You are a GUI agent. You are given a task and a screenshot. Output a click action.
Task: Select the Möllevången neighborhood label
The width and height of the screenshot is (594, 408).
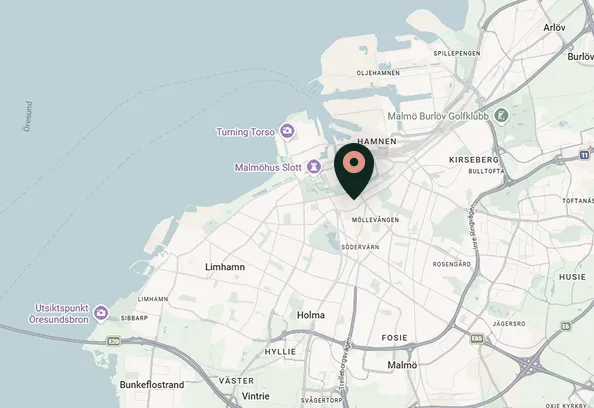(x=375, y=220)
